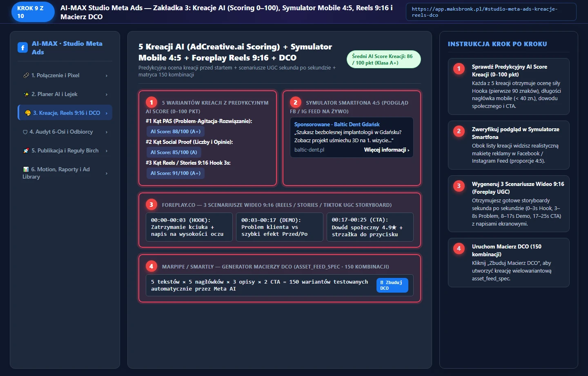Click the 00:03–00:17 (DEMO) storyboard card
The image size is (588, 376).
[280, 227]
